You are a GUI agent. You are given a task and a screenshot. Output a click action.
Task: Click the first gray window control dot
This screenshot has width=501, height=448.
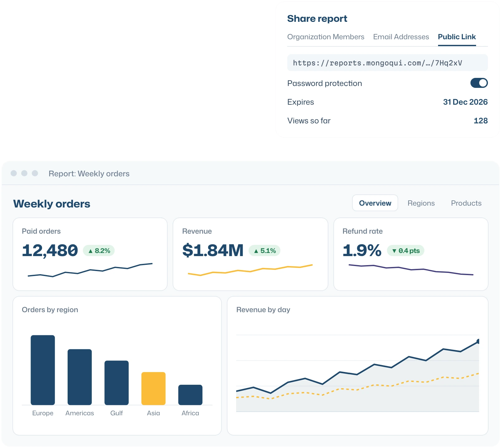tap(14, 173)
